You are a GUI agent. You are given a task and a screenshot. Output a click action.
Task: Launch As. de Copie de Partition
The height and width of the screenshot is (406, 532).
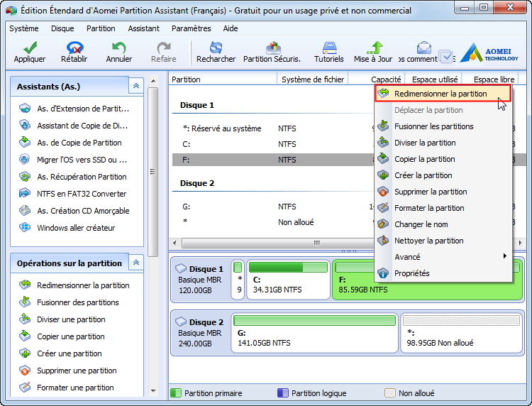[70, 143]
